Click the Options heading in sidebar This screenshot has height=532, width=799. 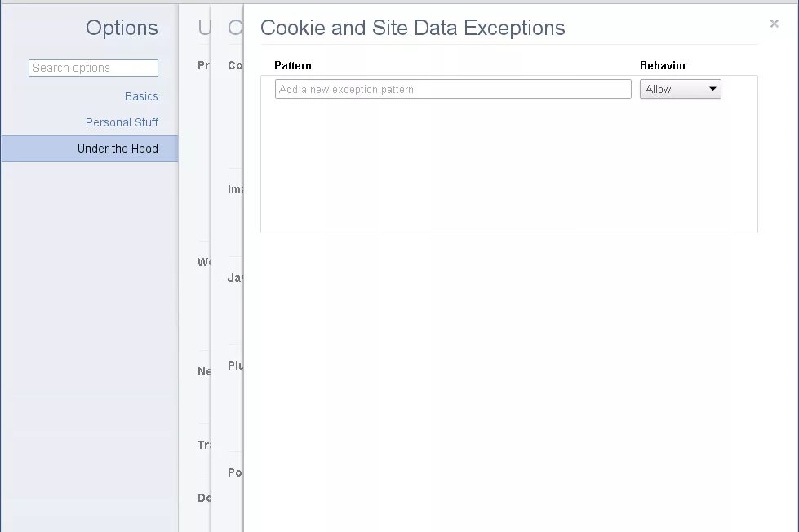[122, 28]
